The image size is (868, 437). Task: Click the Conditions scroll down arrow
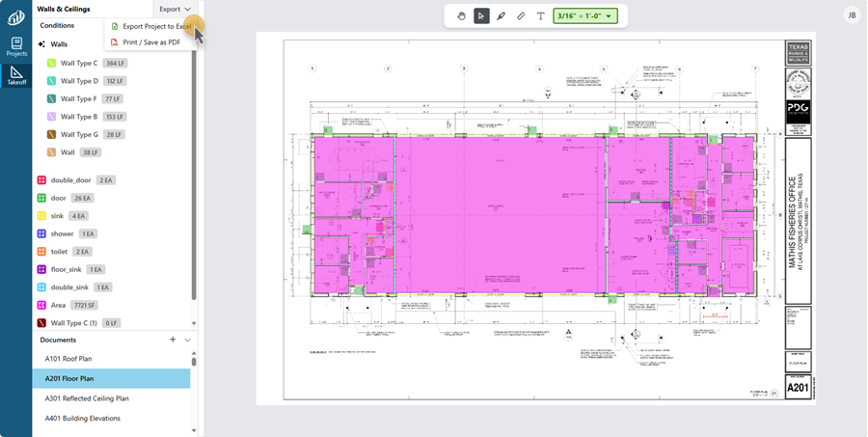point(194,323)
